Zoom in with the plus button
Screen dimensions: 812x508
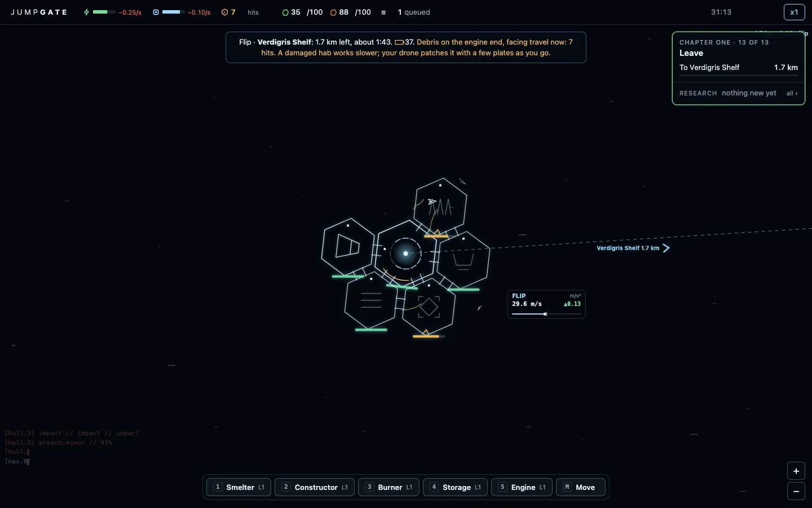pyautogui.click(x=796, y=471)
